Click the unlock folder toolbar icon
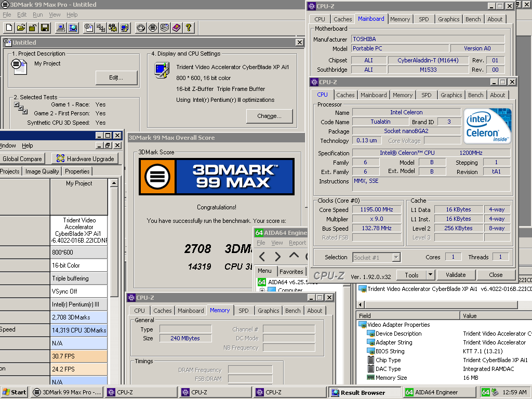The height and width of the screenshot is (399, 532). (x=33, y=28)
